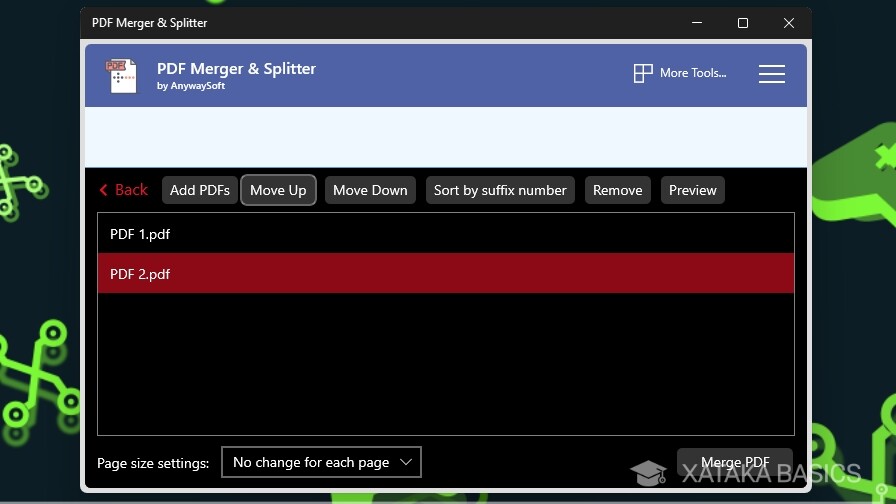Maximize the PDF Merger window

(743, 23)
